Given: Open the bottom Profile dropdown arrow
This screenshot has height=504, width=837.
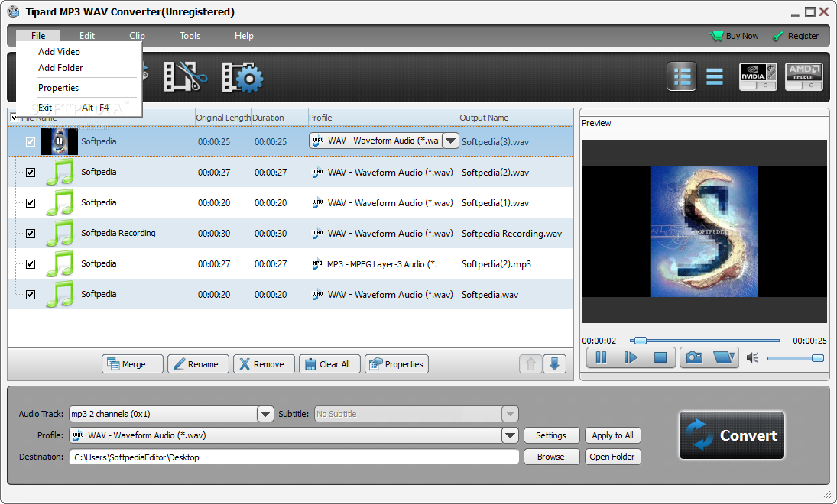Looking at the screenshot, I should click(510, 435).
